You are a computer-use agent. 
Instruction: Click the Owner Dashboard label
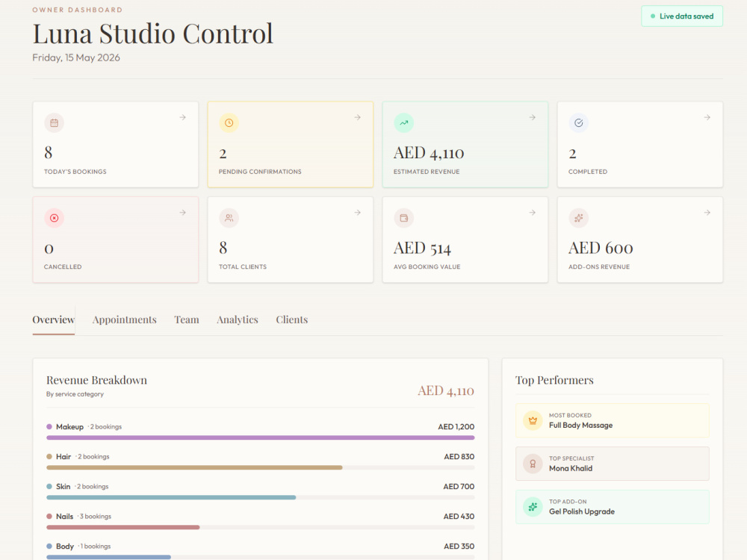click(77, 10)
